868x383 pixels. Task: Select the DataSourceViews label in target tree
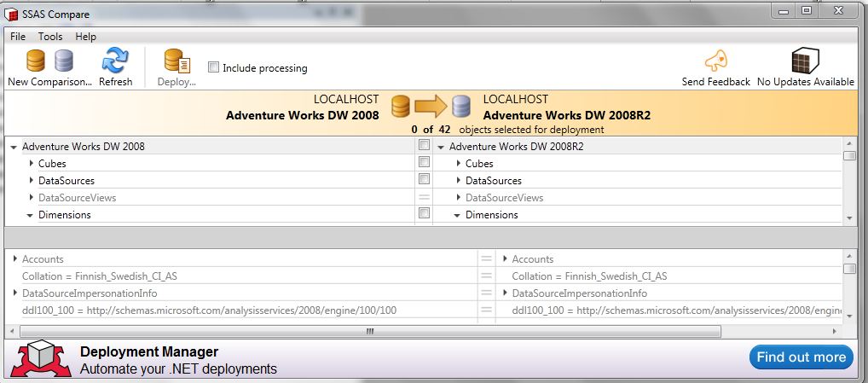504,198
